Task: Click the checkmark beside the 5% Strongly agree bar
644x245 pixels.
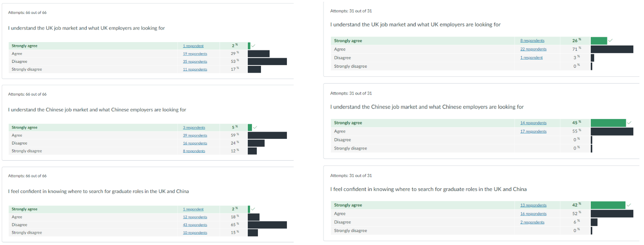Action: 255,127
